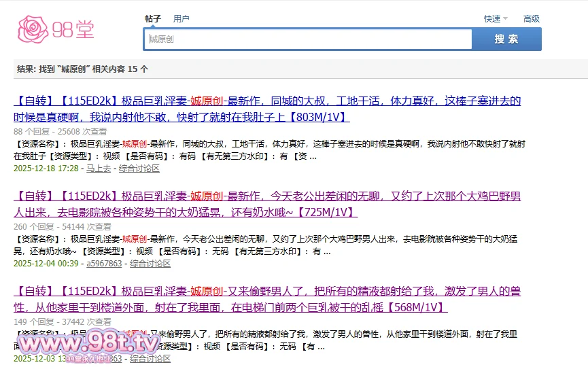The image size is (588, 369).
Task: Visit author a5967863's profile link
Action: pos(104,263)
